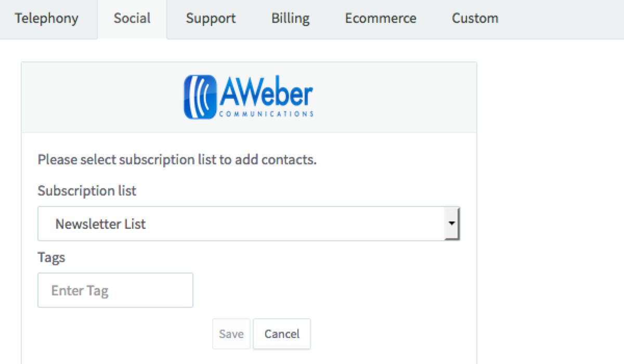The height and width of the screenshot is (364, 624).
Task: Click the Communications subtitle under the logo
Action: [x=266, y=114]
